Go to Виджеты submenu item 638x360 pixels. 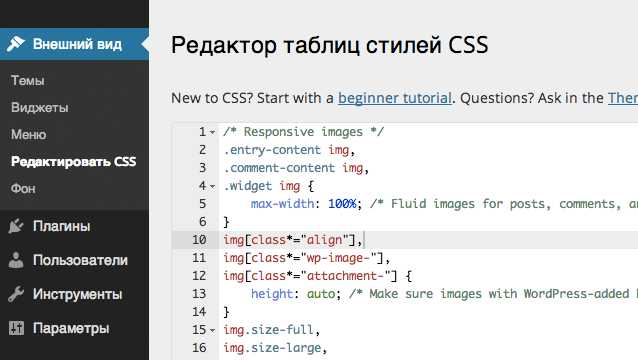39,107
